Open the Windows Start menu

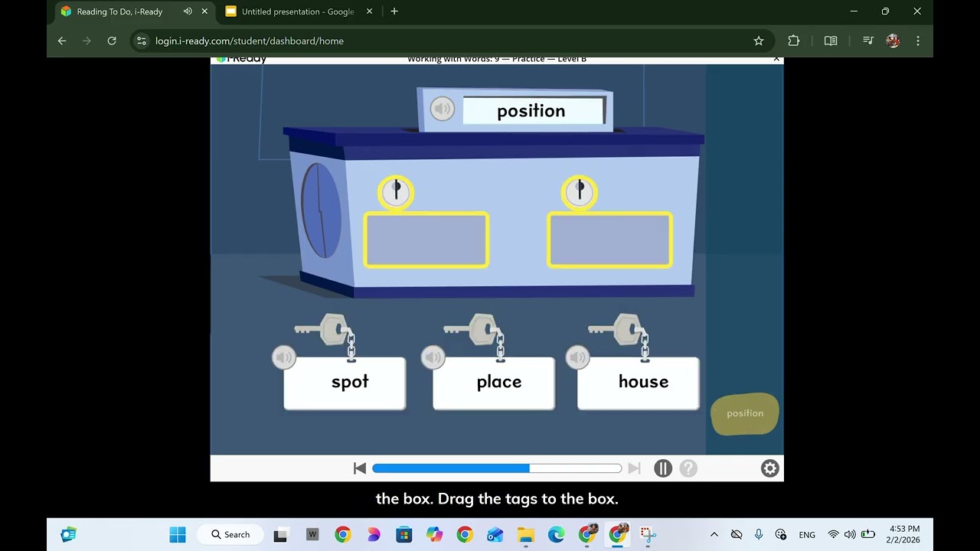[178, 534]
